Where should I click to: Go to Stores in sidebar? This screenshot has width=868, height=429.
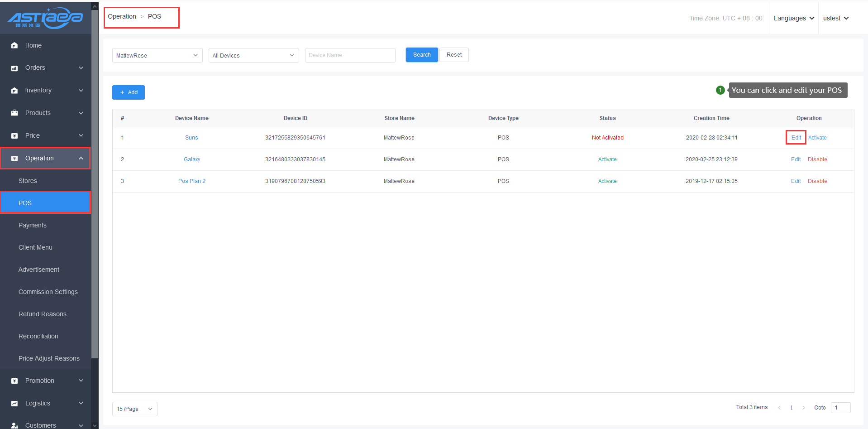coord(28,181)
